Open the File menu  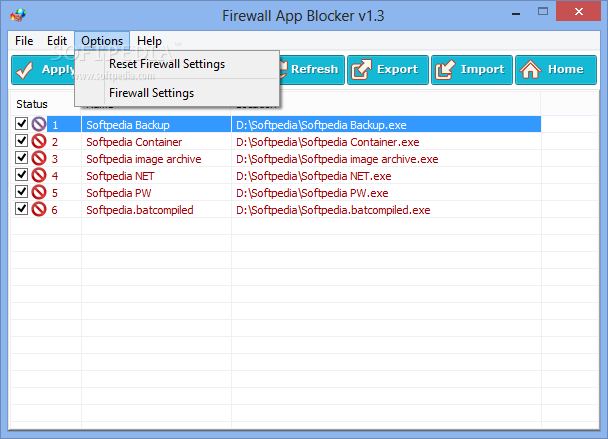point(24,41)
